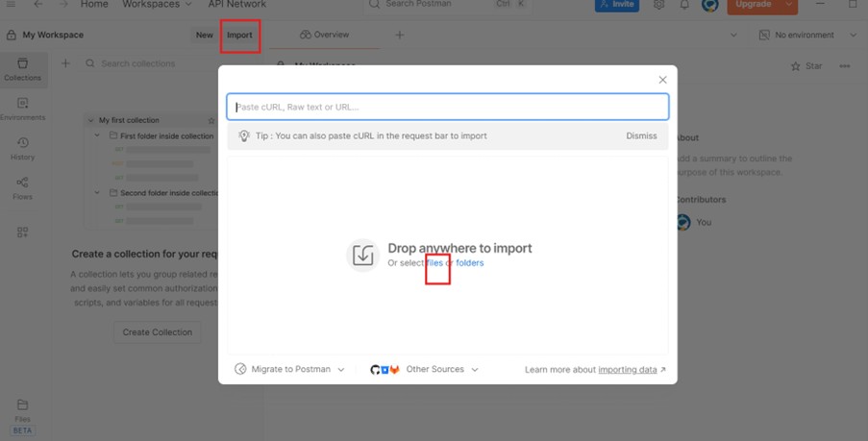Screen dimensions: 868x441
Task: Open the Flows sidebar panel
Action: (22, 187)
